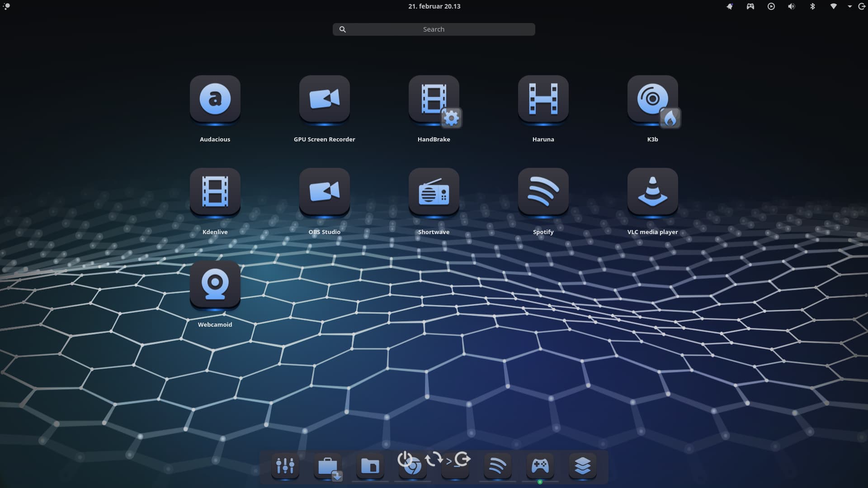Open file manager from the dock

coord(370,466)
